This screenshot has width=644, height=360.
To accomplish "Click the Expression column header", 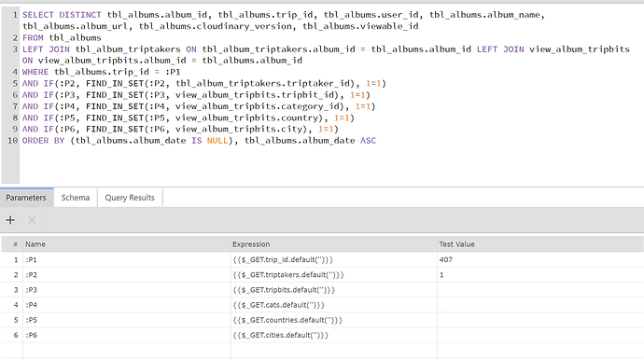I will tap(333, 244).
